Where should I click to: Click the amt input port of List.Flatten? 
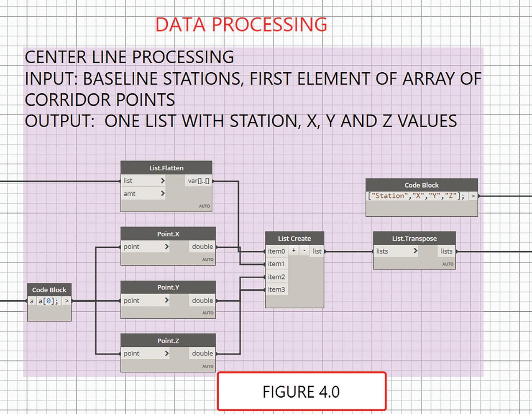coord(143,193)
